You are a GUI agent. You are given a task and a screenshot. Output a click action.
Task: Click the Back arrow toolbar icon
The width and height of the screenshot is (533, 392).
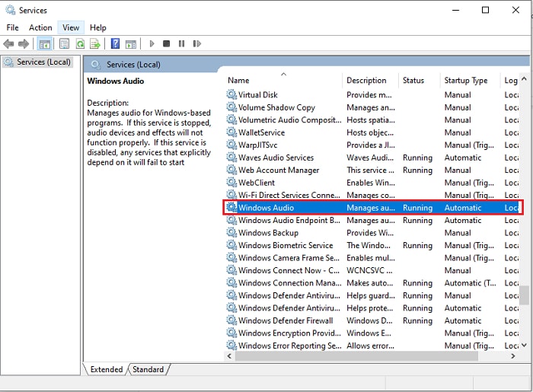(x=8, y=44)
